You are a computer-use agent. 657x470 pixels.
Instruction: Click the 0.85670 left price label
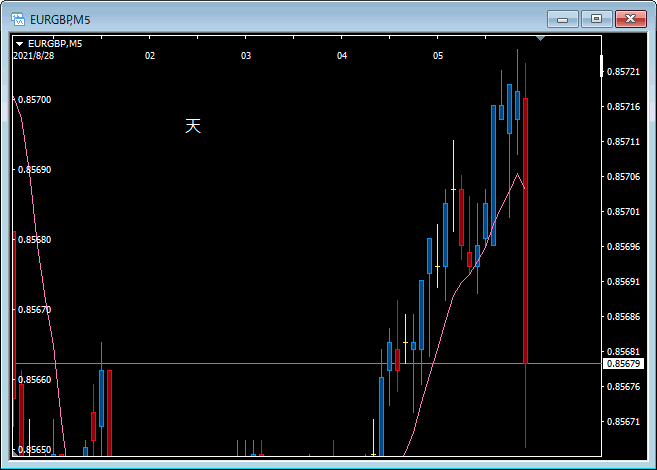pos(34,310)
